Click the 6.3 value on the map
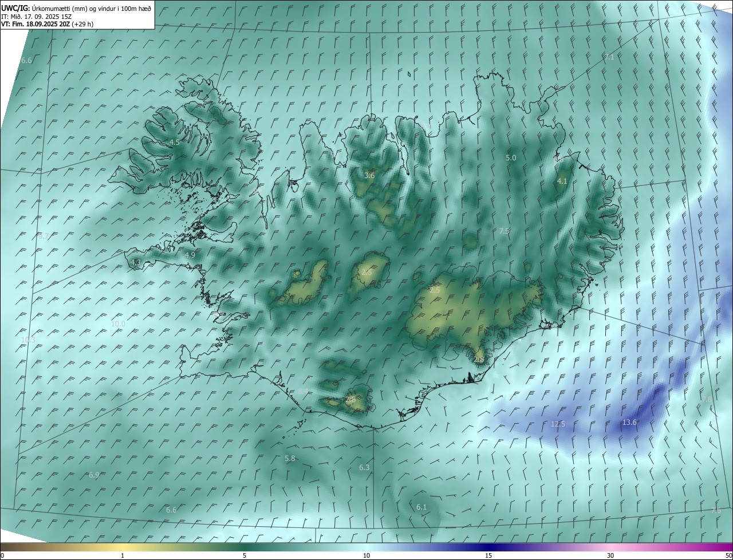This screenshot has height=560, width=733. coord(364,468)
